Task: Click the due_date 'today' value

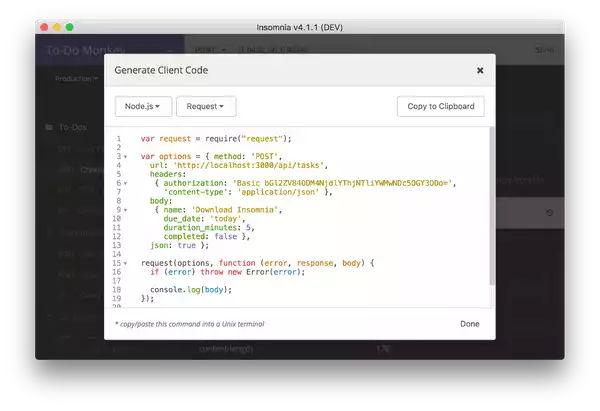Action: 225,219
